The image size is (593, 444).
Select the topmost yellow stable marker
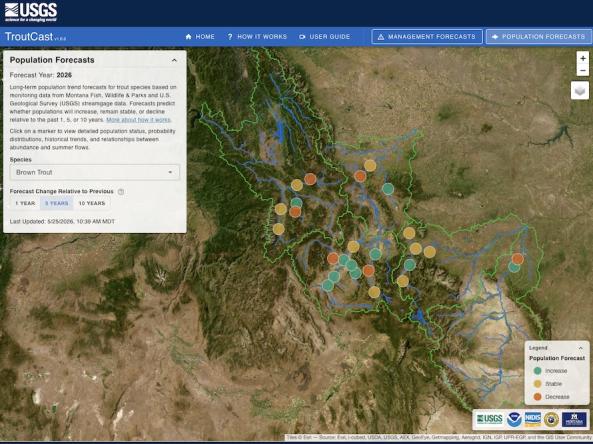coord(370,165)
